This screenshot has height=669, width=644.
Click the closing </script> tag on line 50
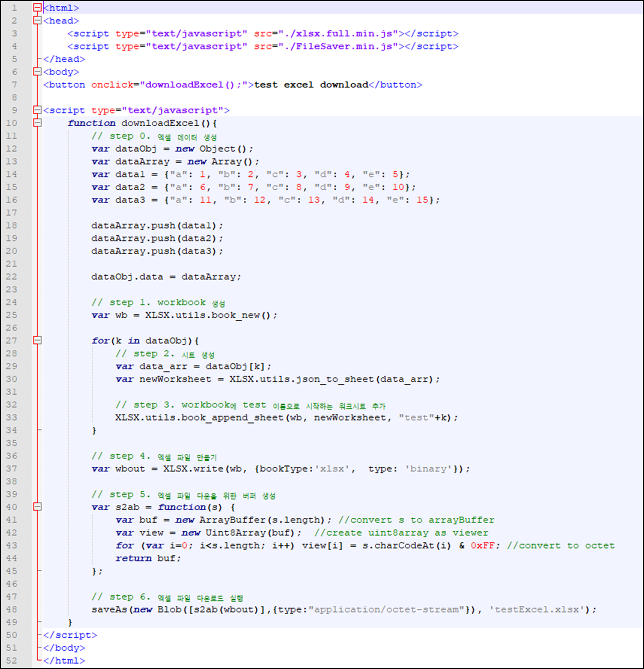pos(70,635)
